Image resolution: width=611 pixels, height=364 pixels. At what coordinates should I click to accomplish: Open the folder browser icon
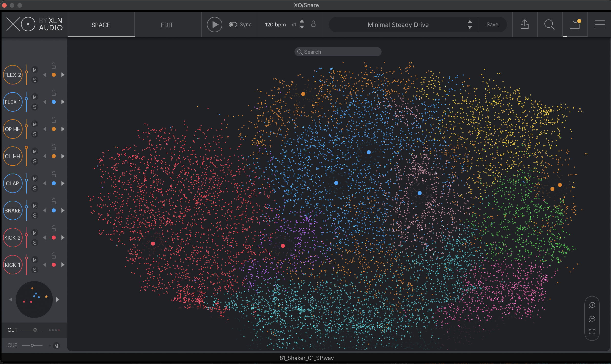574,25
